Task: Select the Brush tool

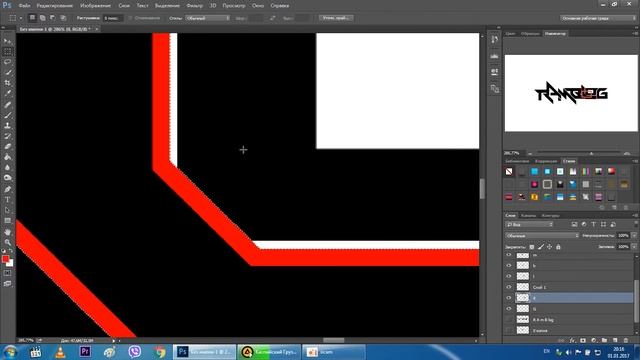Action: point(7,116)
